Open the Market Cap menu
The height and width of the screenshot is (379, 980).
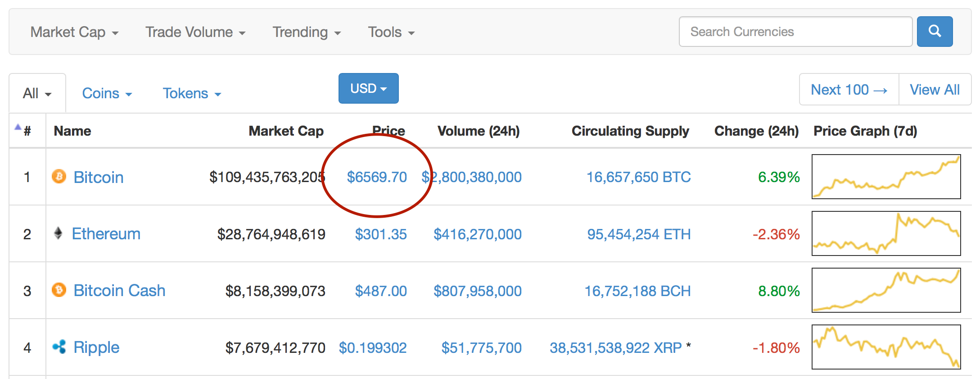click(74, 32)
